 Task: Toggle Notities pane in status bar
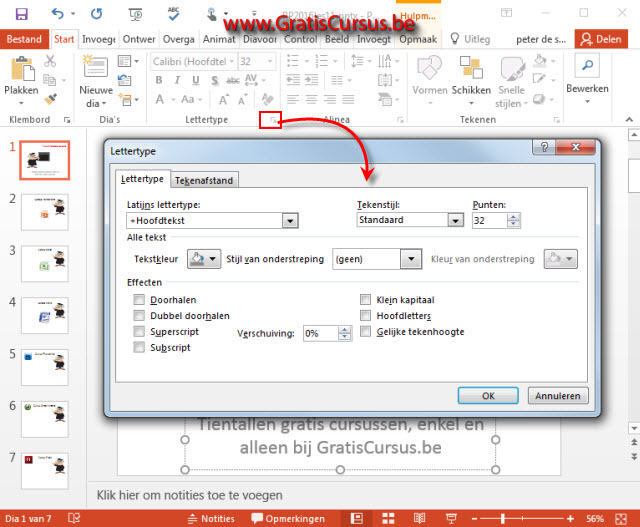tap(211, 518)
